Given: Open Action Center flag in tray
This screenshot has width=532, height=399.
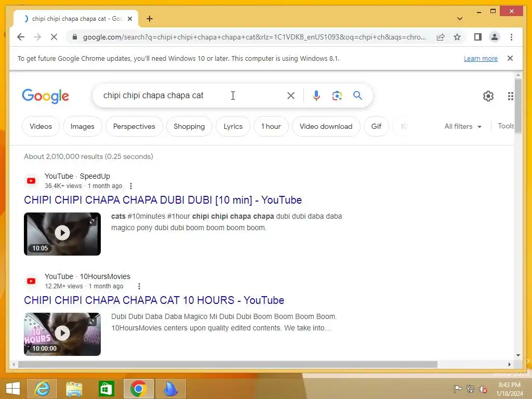Looking at the screenshot, I should [x=458, y=389].
